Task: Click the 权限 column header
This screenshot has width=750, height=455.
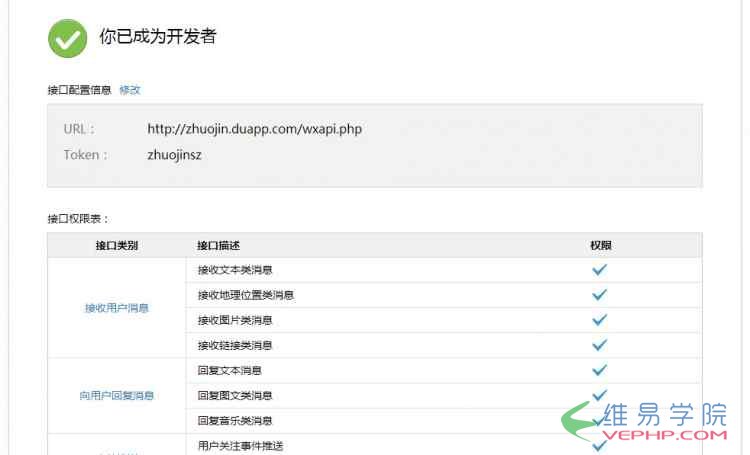Action: (601, 245)
